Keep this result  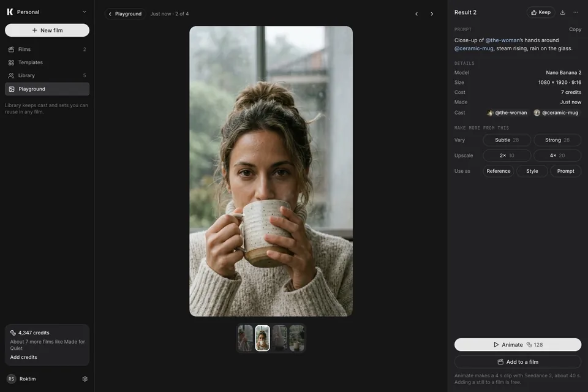(541, 12)
